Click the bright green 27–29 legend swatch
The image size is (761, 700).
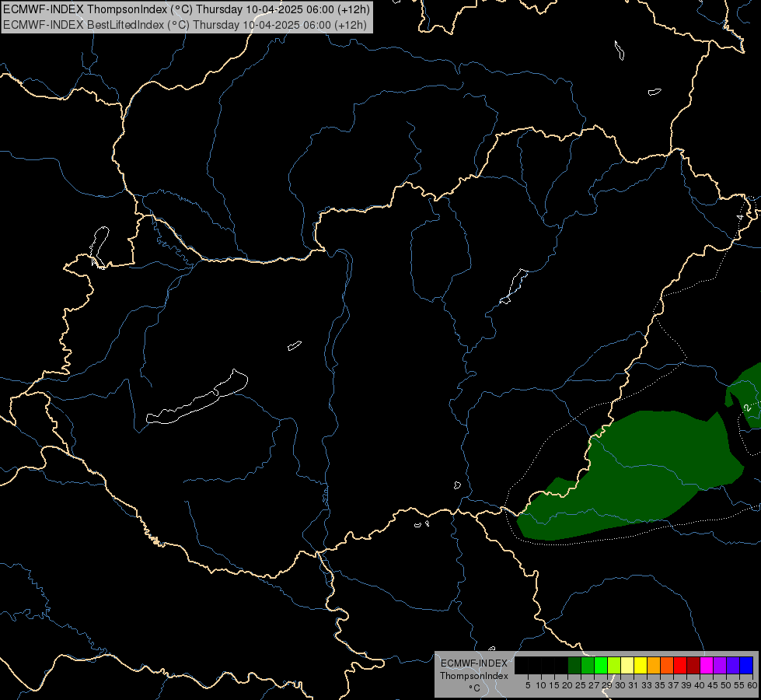click(601, 666)
